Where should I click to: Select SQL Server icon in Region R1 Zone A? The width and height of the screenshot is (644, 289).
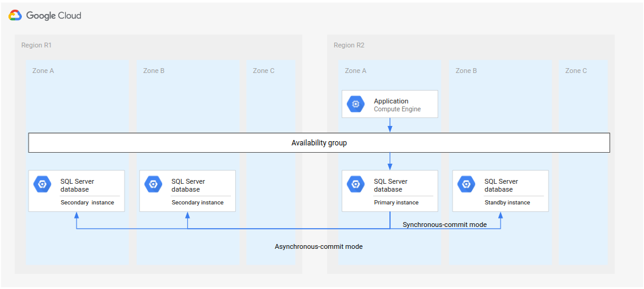43,184
